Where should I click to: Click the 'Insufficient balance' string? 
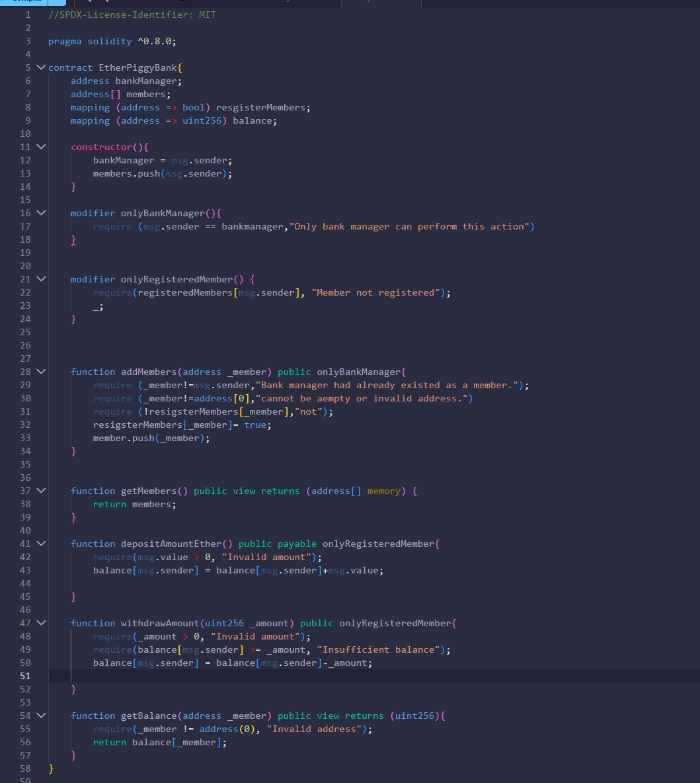[x=379, y=650]
